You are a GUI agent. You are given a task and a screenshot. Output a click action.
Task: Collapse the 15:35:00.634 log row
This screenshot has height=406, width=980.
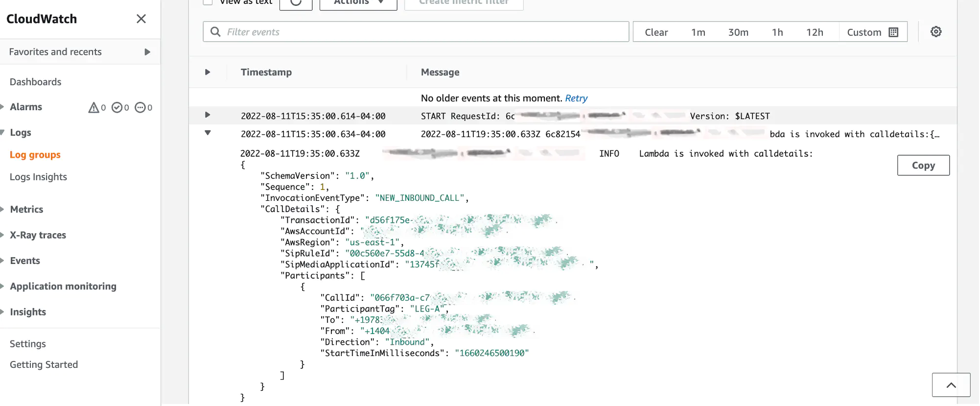[x=208, y=133]
